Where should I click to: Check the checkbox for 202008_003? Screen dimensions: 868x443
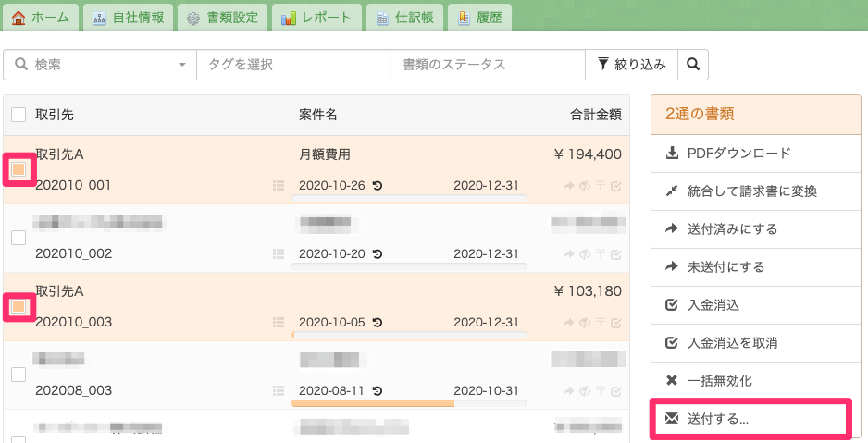(x=19, y=375)
